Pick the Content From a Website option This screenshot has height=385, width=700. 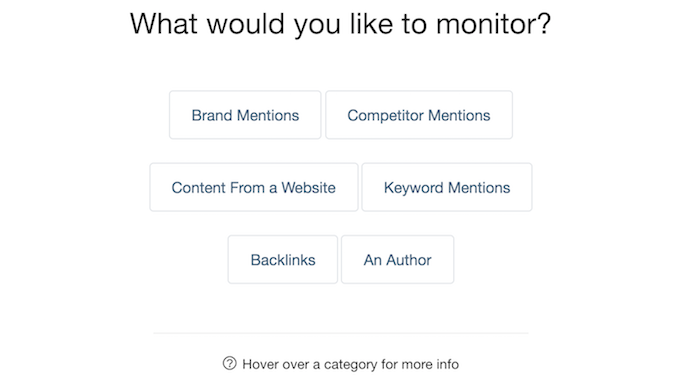(254, 187)
